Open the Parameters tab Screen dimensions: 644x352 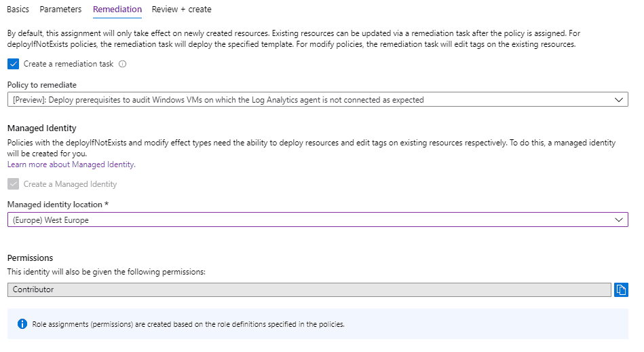[60, 9]
